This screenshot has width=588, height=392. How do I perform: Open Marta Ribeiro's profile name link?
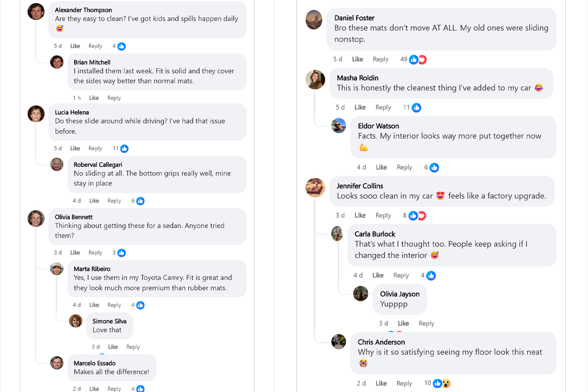pos(92,269)
